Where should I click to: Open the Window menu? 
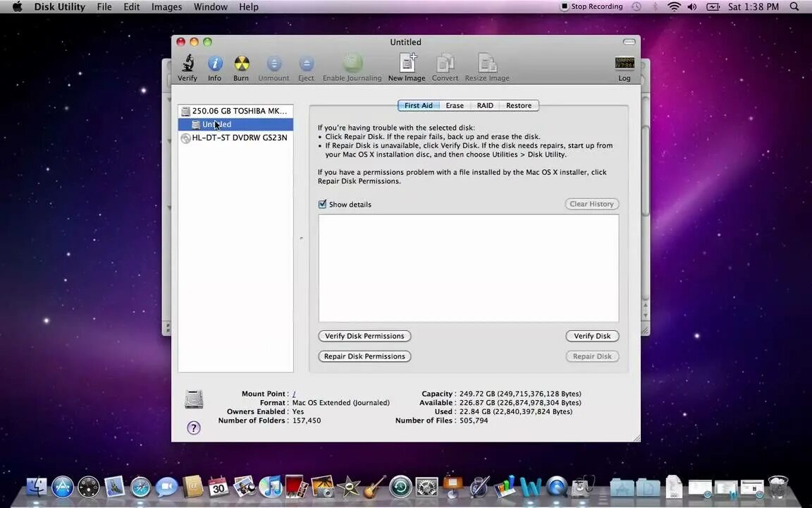(210, 7)
